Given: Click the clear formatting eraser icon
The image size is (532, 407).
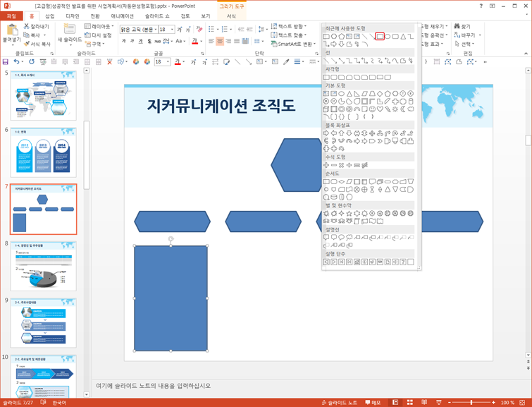Looking at the screenshot, I should tap(199, 30).
